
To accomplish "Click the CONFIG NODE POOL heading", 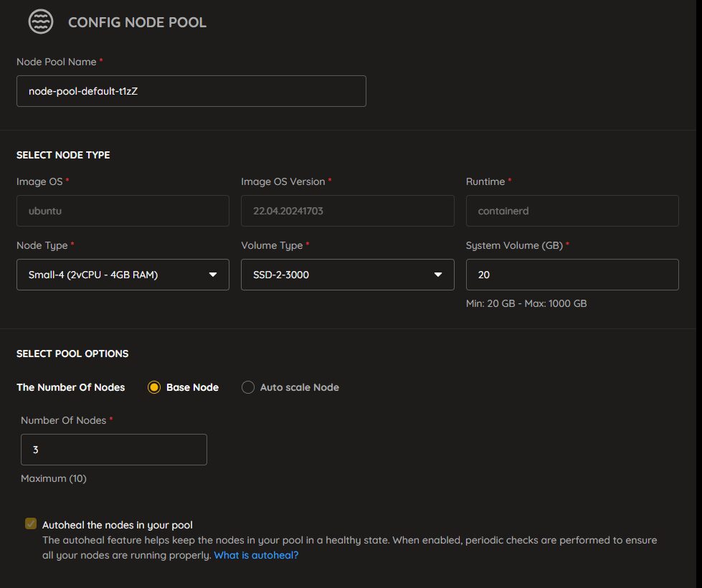I will (x=137, y=22).
